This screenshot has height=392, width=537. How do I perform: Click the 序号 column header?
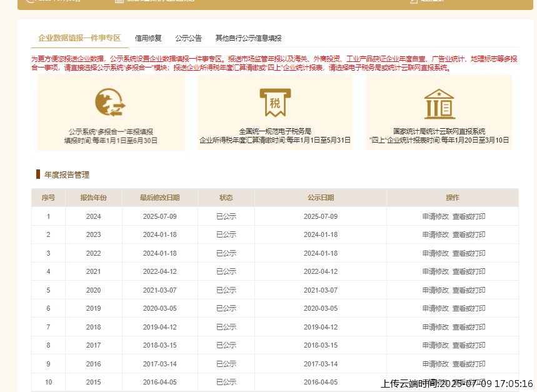[x=48, y=198]
